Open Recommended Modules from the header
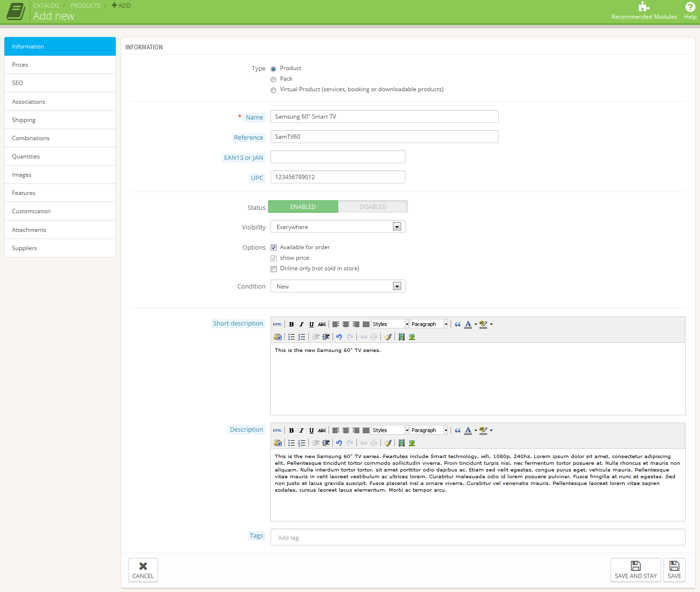700x592 pixels. 644,11
